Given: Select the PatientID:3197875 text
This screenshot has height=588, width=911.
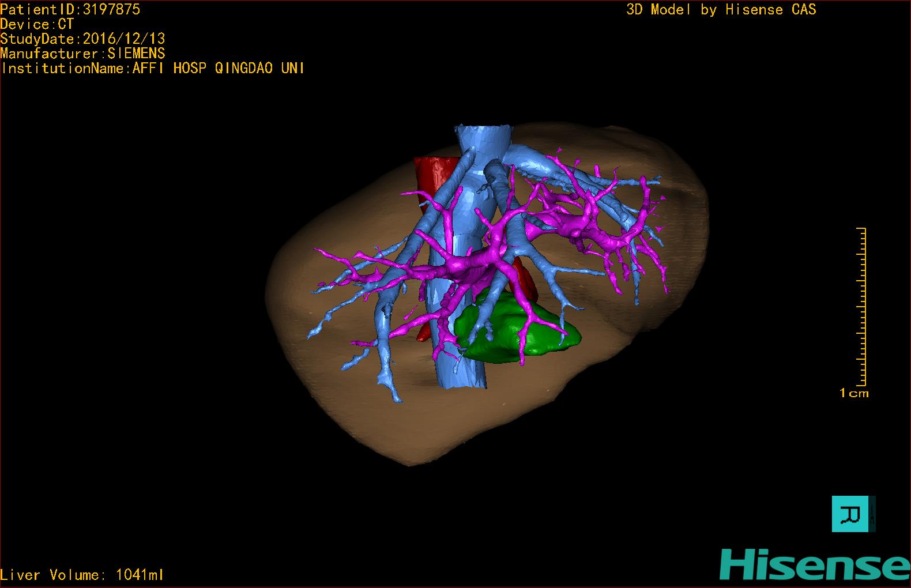Looking at the screenshot, I should (x=70, y=9).
